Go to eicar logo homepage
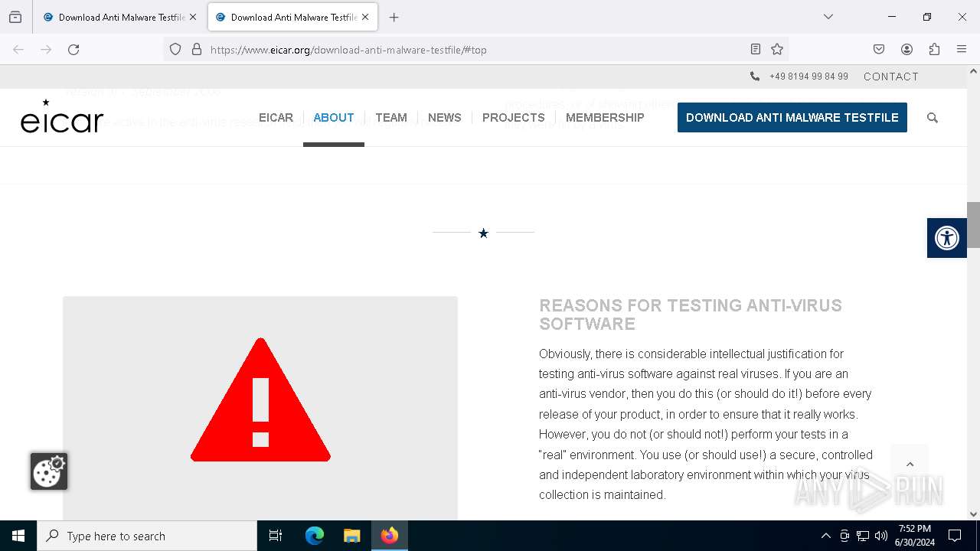The height and width of the screenshot is (551, 980). point(62,117)
